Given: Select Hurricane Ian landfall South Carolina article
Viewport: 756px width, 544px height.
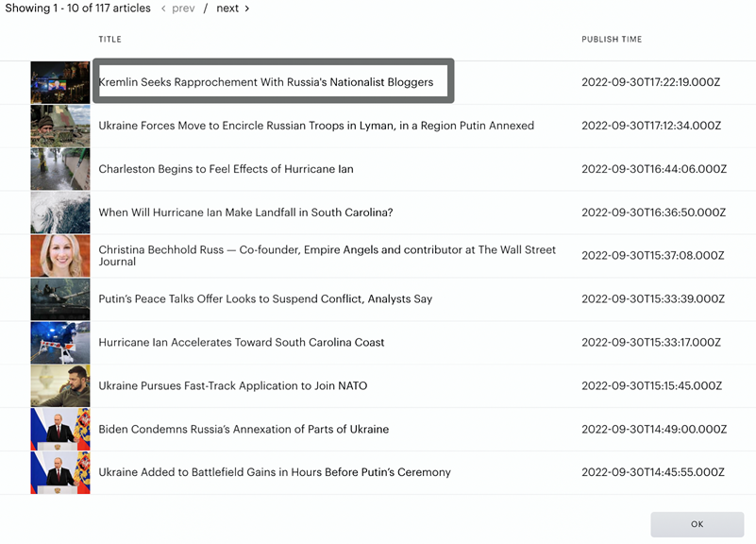Looking at the screenshot, I should (x=246, y=212).
